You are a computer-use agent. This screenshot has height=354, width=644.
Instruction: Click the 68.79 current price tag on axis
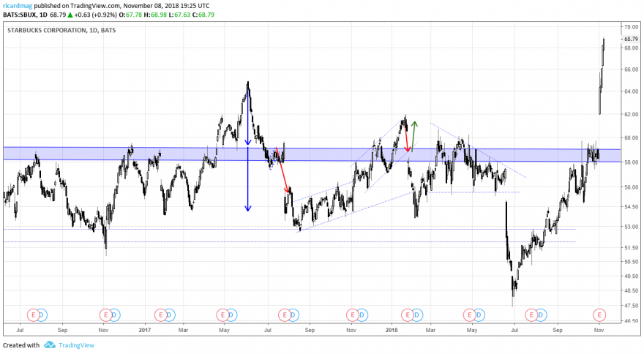click(631, 39)
